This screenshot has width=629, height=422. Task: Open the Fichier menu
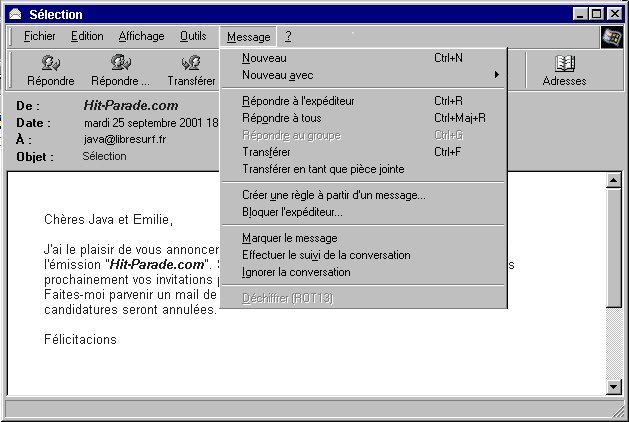[x=40, y=37]
